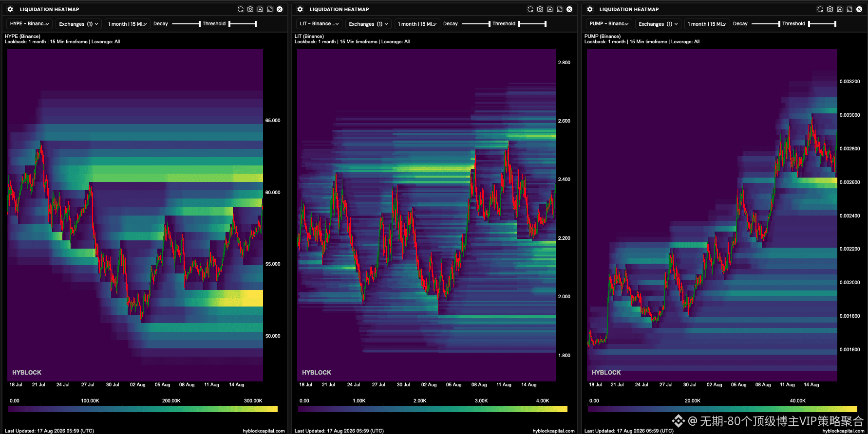The image size is (868, 434).
Task: Click the Decay slider in the LIT panel
Action: [x=476, y=24]
